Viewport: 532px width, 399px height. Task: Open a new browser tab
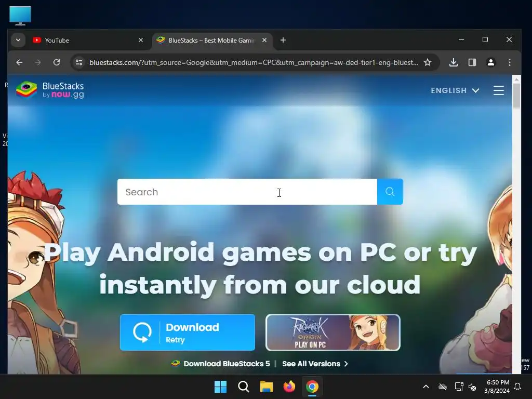pyautogui.click(x=283, y=40)
